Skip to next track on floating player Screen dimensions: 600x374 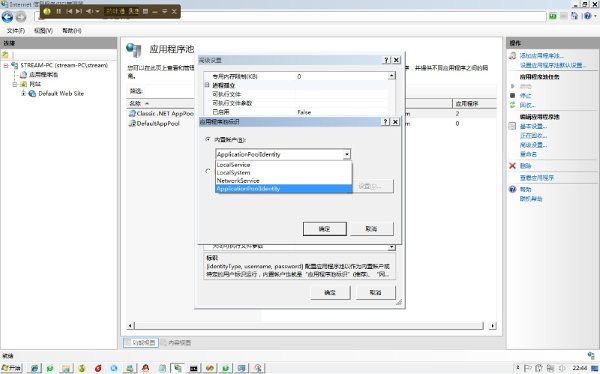click(78, 11)
